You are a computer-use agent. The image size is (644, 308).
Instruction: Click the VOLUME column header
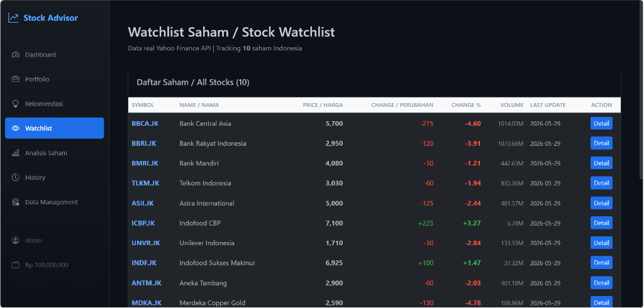512,105
